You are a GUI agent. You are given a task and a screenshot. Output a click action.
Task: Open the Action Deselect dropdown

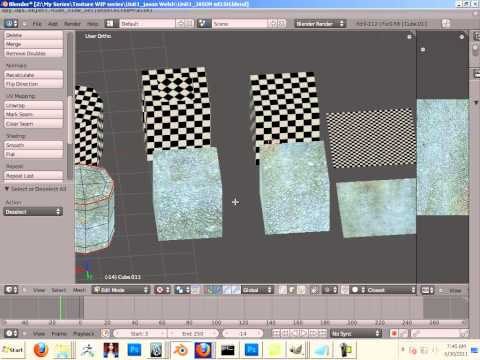33,212
